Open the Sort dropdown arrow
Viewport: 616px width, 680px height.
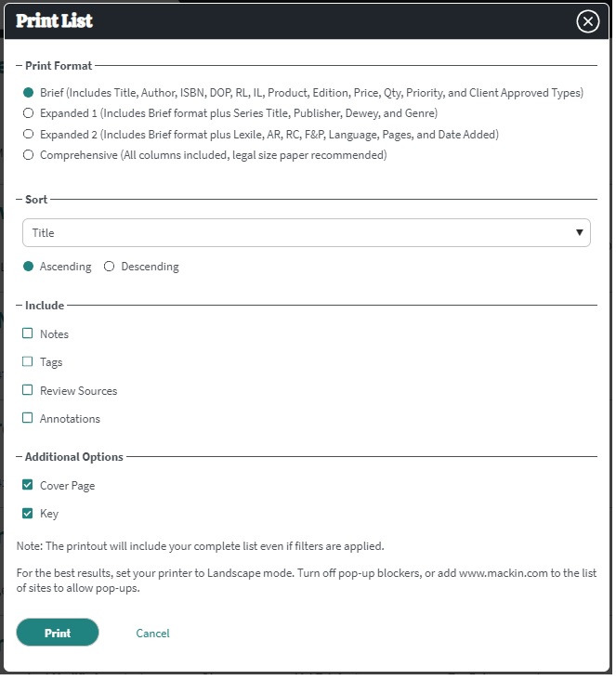(579, 232)
